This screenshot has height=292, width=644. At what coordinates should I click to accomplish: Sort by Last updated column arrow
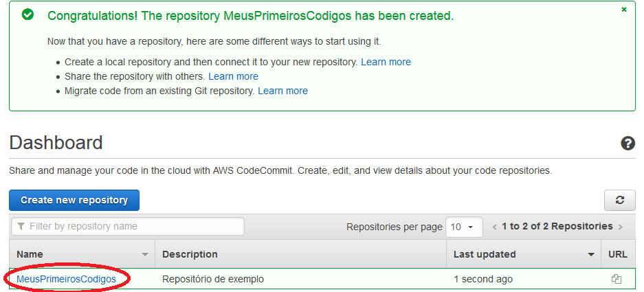click(591, 255)
